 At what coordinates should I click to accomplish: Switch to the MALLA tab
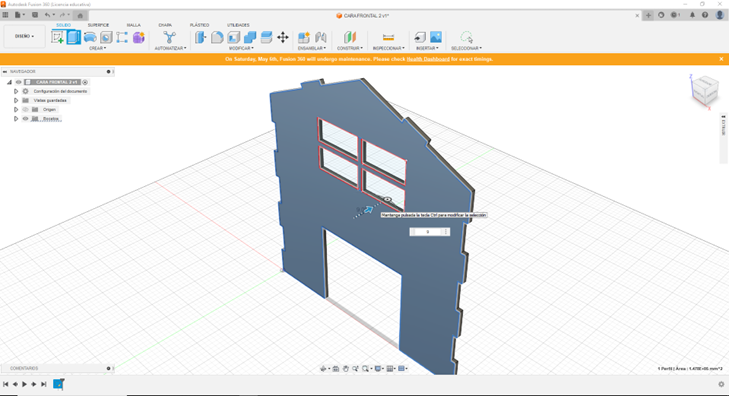[x=133, y=25]
